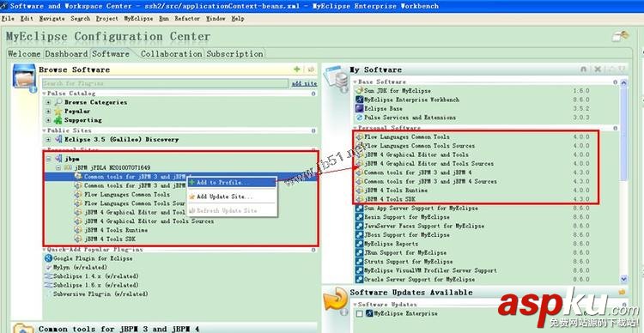Select Flow Languages Common Tools Sources in My Software

pyautogui.click(x=419, y=146)
